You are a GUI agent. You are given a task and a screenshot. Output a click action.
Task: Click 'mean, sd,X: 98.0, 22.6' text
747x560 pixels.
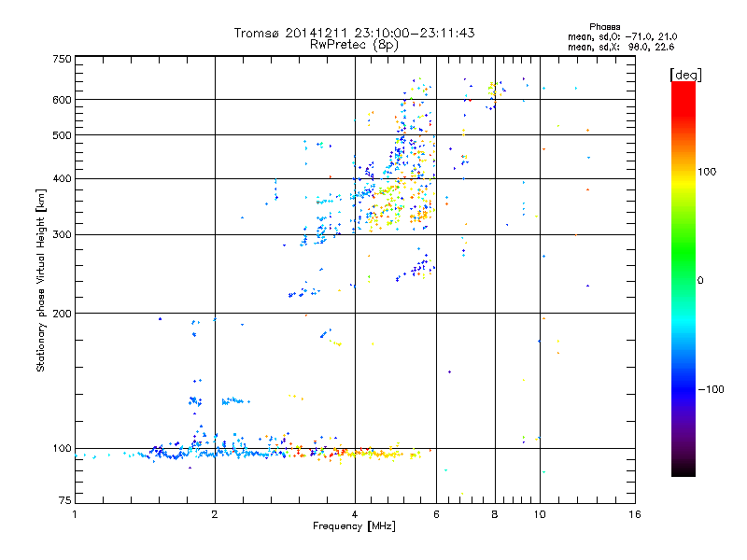click(x=621, y=47)
